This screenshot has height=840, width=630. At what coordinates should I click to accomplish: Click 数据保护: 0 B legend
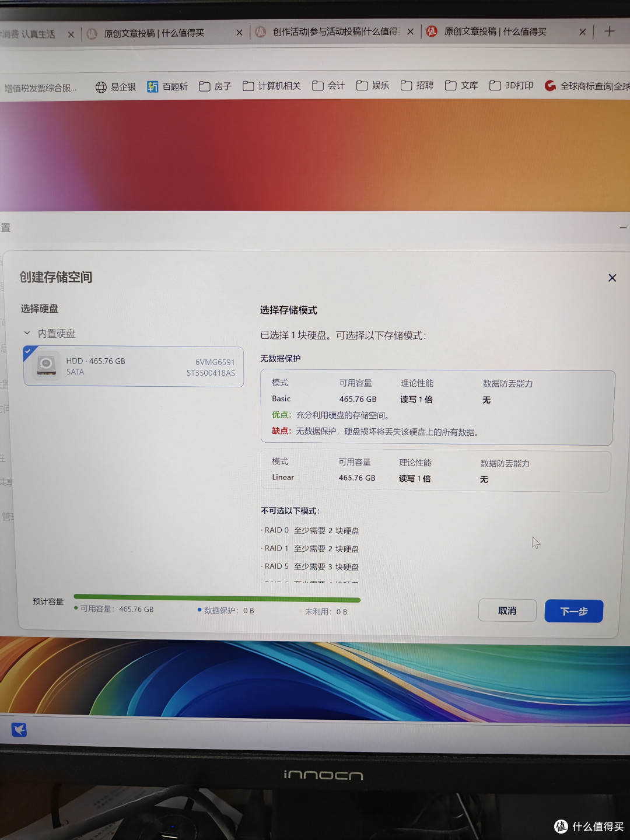(x=226, y=610)
